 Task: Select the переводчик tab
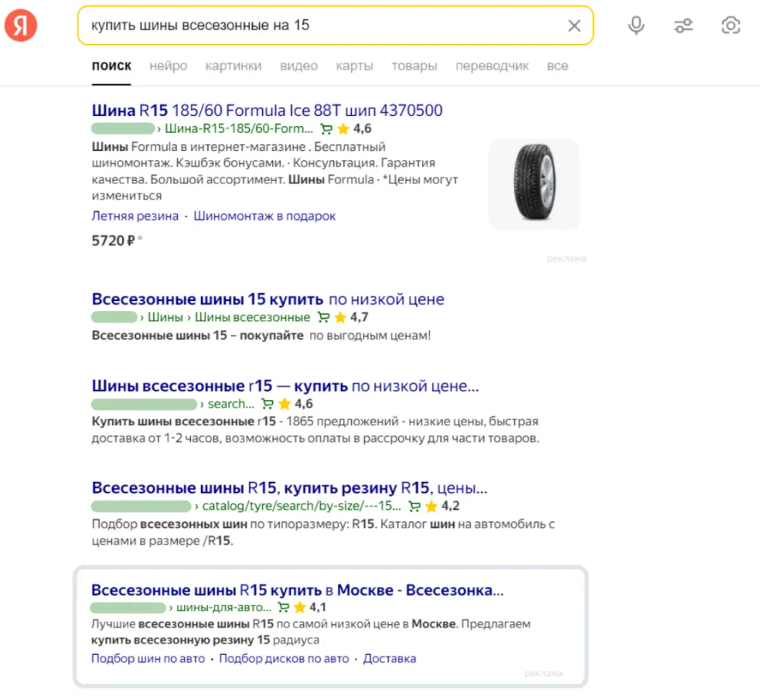coord(492,66)
